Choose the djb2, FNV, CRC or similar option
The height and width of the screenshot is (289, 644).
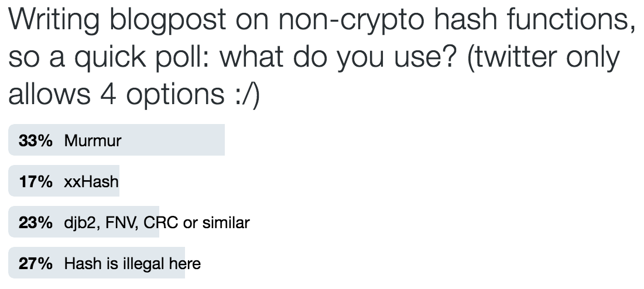[x=129, y=222]
